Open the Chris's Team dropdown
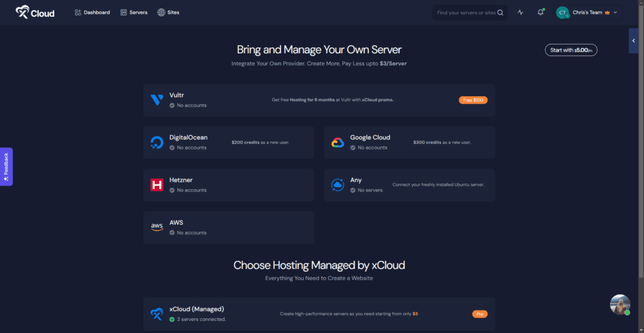Image resolution: width=644 pixels, height=333 pixels. tap(587, 13)
